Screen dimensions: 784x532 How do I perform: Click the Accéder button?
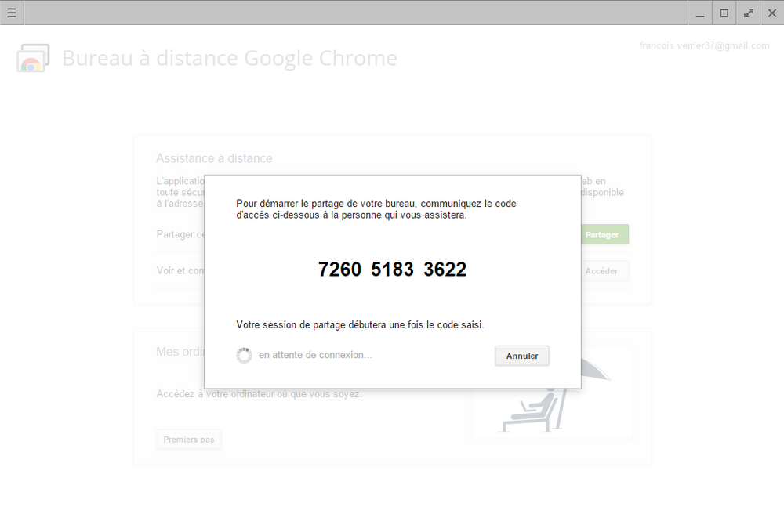604,271
